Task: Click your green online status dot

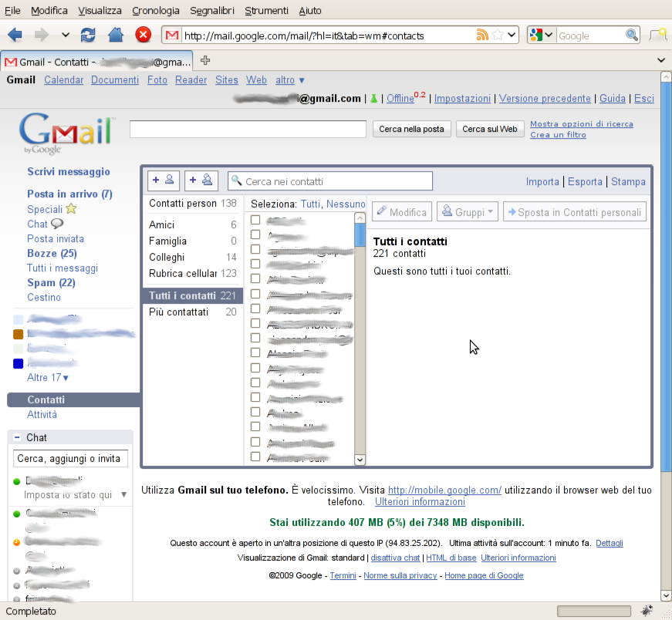Action: [x=17, y=481]
